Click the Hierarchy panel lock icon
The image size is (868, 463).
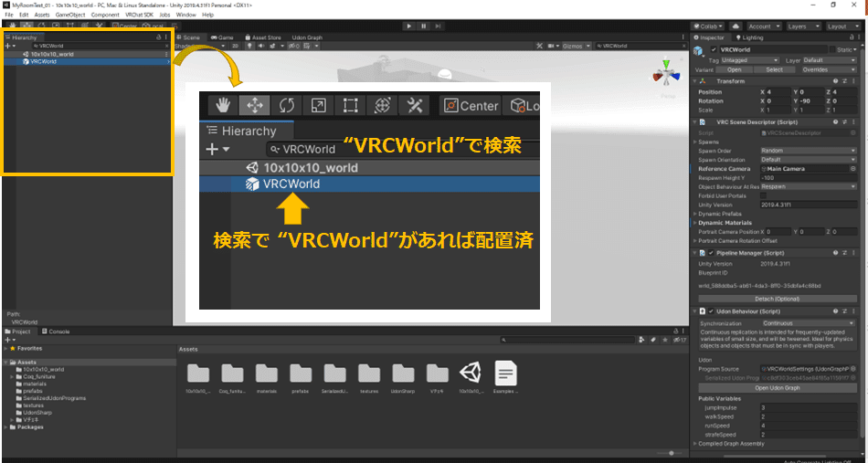(x=159, y=37)
